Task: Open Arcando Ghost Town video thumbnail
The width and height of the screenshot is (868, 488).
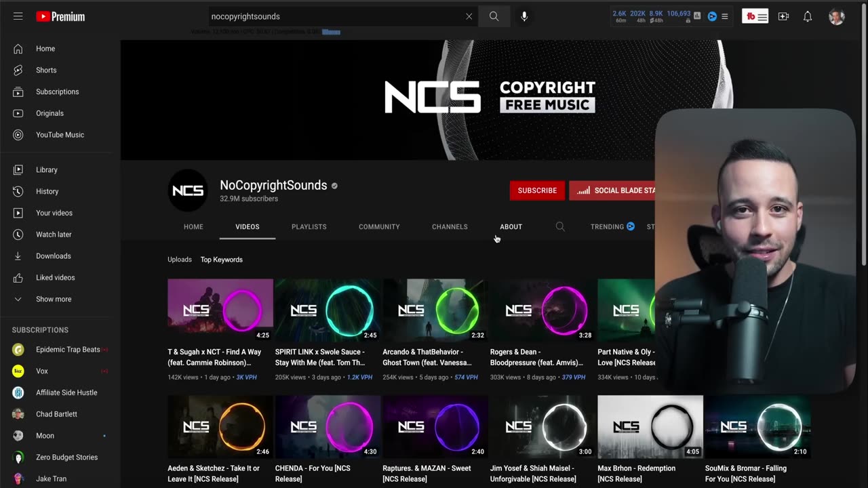Action: click(x=435, y=309)
